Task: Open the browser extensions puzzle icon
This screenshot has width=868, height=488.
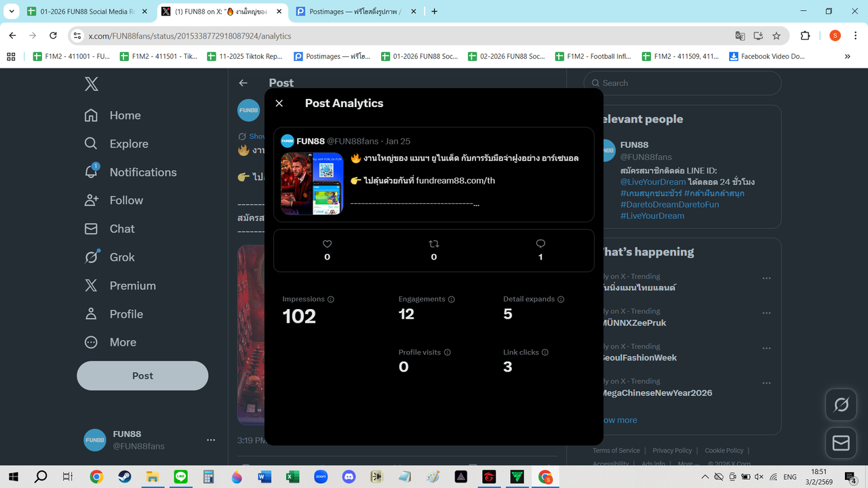Action: [806, 36]
